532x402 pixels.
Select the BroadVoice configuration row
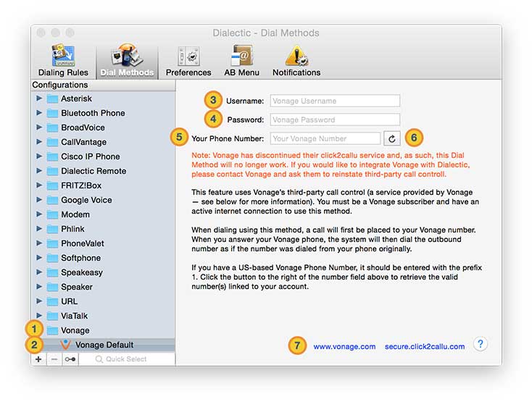tap(103, 127)
